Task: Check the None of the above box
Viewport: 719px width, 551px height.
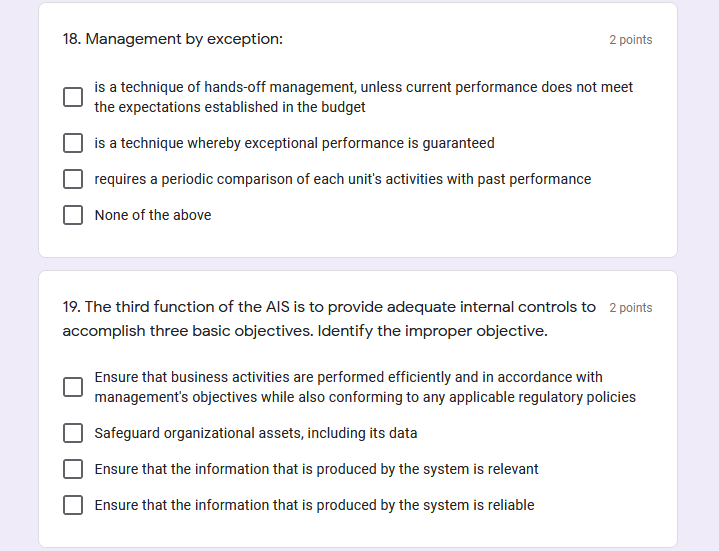Action: 73,215
